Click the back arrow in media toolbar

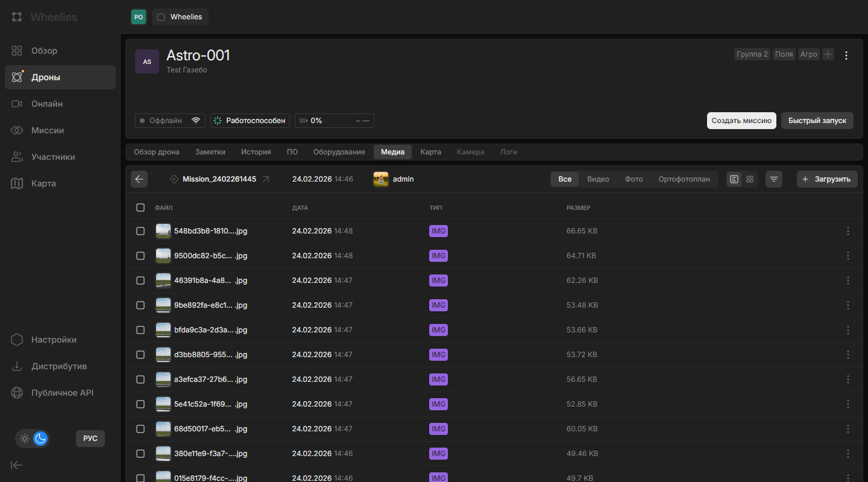coord(139,179)
